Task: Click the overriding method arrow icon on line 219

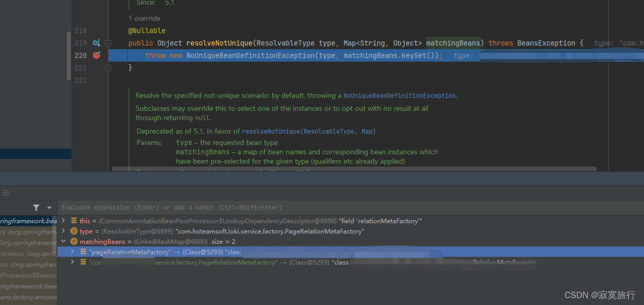Action: [96, 42]
